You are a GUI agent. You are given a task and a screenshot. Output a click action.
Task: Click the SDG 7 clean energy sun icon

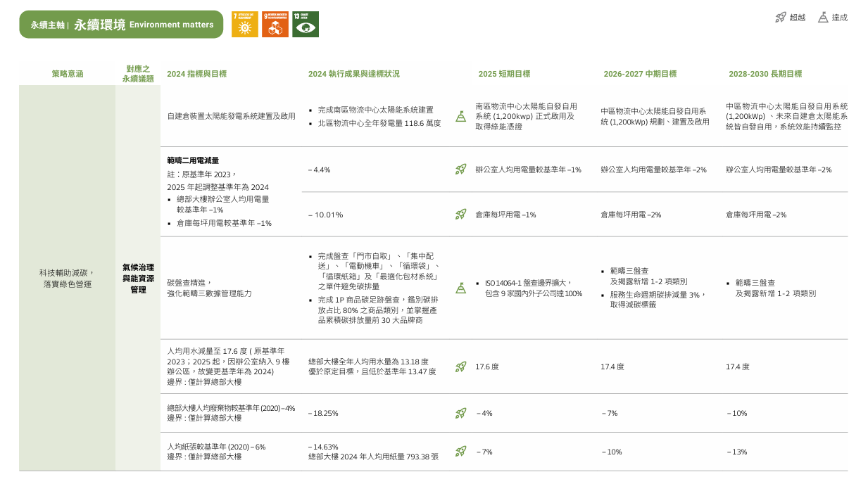click(x=244, y=24)
